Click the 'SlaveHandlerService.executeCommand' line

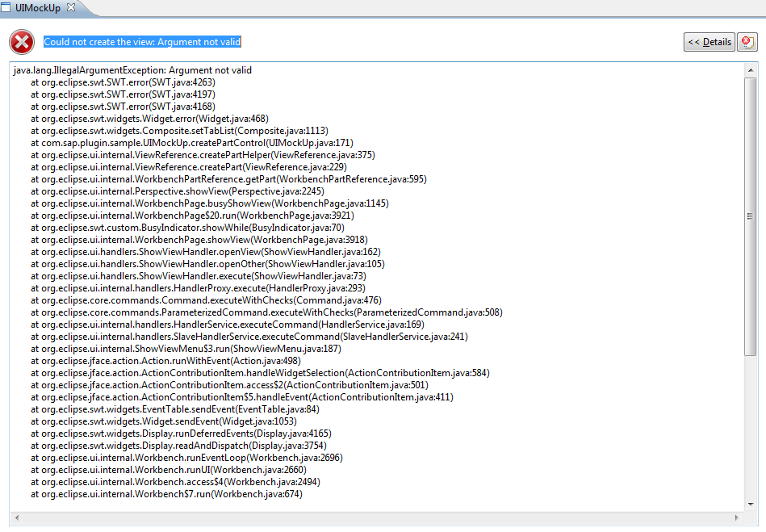pos(249,337)
